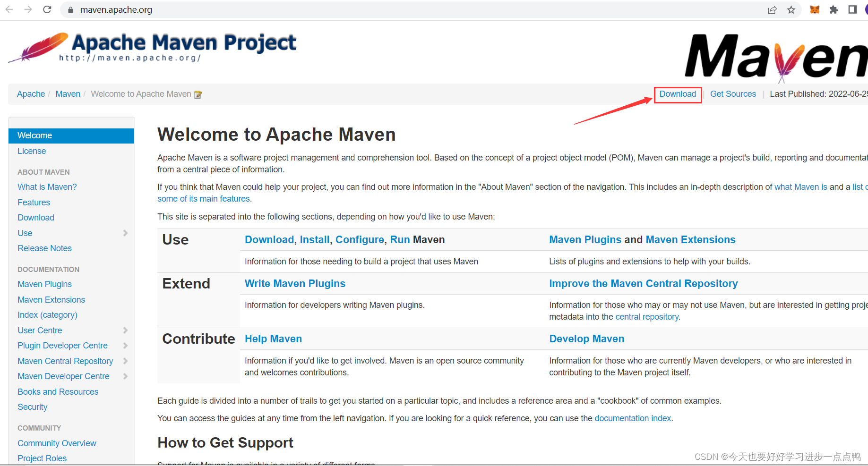Screen dimensions: 868x466
Task: Click the share page icon
Action: [772, 10]
